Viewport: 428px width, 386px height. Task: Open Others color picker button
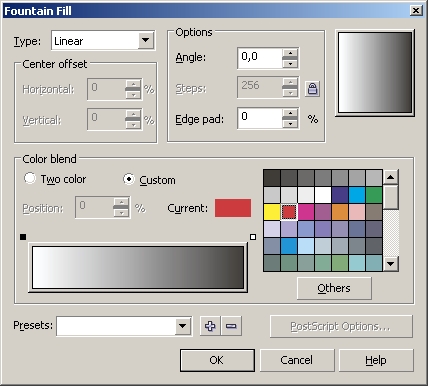[334, 288]
